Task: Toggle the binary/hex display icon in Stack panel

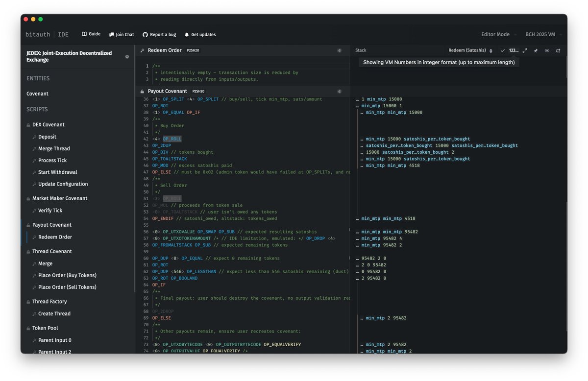Action: [547, 50]
